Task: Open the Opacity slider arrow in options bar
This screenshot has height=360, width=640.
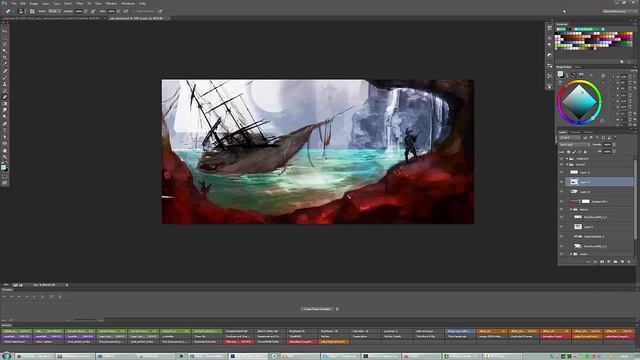Action: click(87, 11)
